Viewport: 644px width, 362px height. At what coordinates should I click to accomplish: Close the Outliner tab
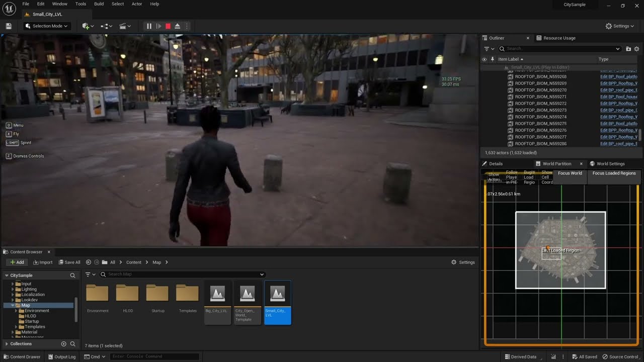coord(528,38)
